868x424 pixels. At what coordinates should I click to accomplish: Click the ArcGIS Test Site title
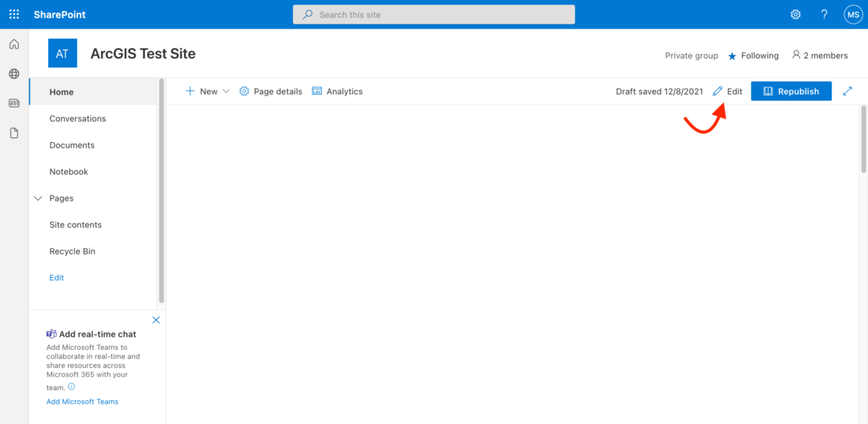[143, 54]
